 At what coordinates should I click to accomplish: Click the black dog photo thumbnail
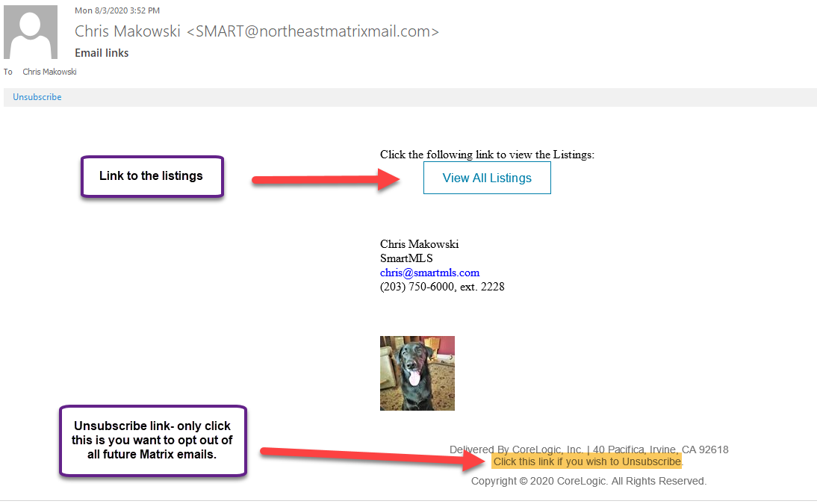pyautogui.click(x=417, y=373)
